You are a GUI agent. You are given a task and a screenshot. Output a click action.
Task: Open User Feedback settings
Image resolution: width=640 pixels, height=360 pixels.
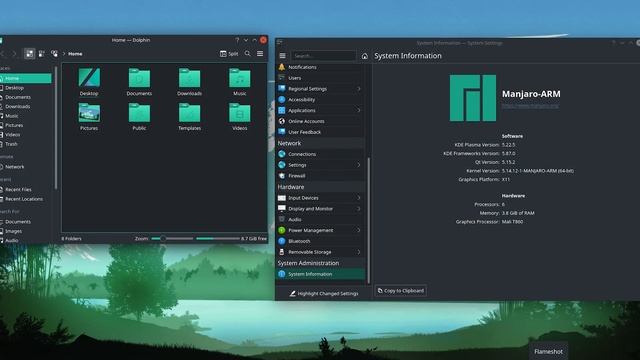[x=320, y=132]
